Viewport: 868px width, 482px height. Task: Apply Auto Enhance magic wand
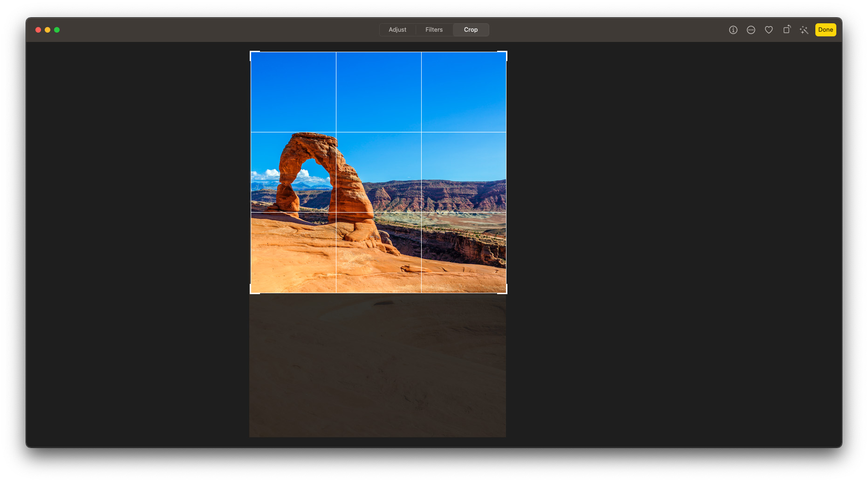[x=804, y=30]
